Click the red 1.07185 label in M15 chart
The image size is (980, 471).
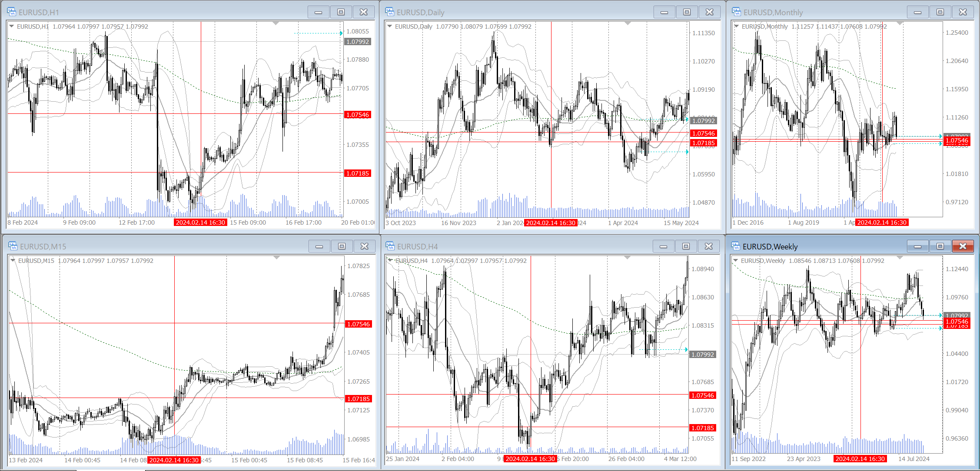(359, 399)
